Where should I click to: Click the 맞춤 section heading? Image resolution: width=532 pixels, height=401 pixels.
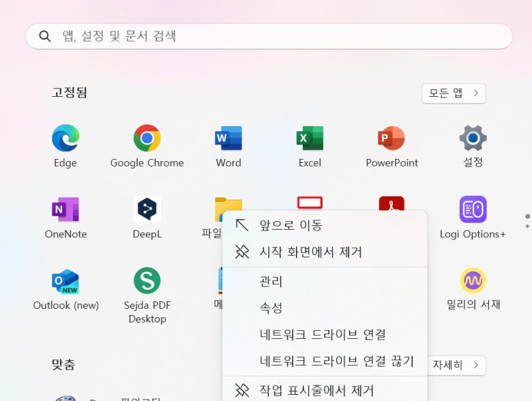(63, 365)
